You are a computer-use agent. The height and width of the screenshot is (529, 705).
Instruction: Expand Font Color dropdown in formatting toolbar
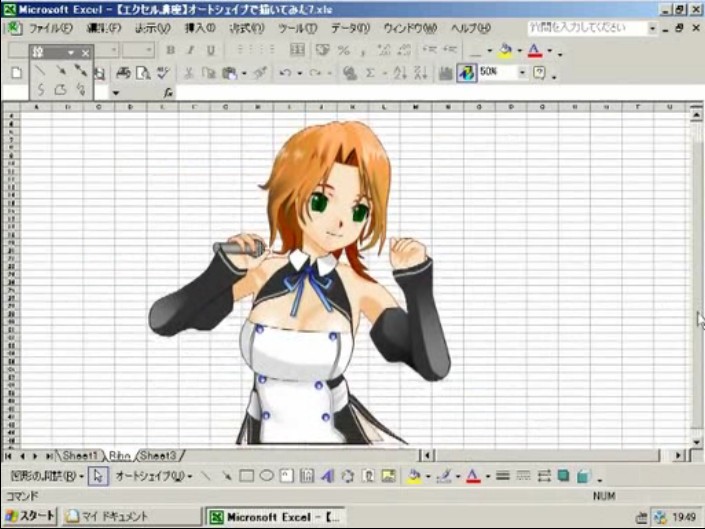coord(549,50)
